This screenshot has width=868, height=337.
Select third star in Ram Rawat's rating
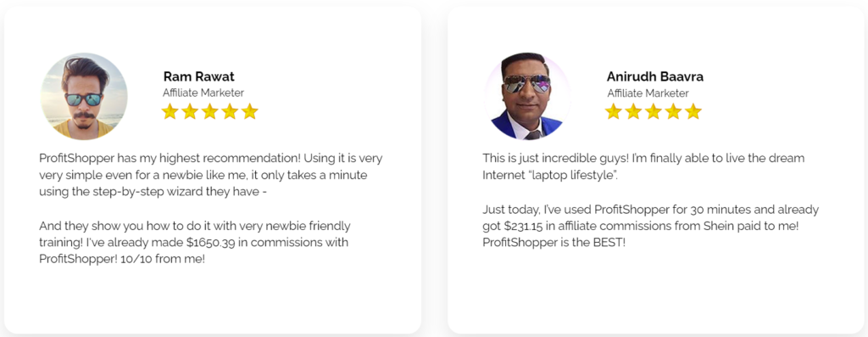tap(210, 111)
